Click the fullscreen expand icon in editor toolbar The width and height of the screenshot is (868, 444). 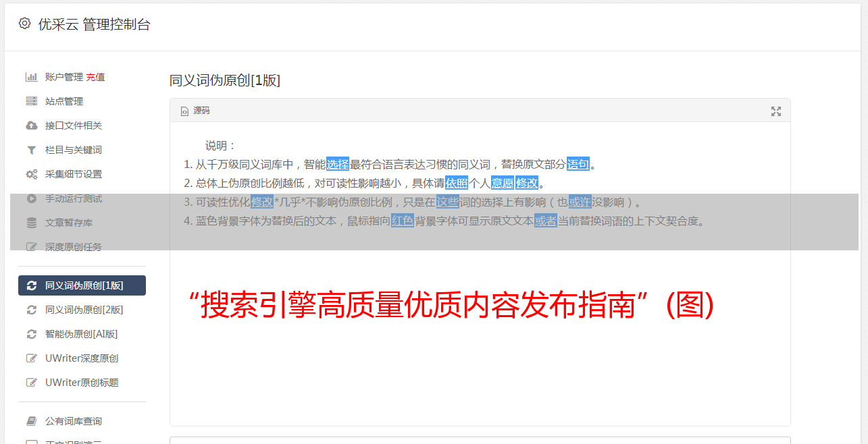tap(776, 111)
